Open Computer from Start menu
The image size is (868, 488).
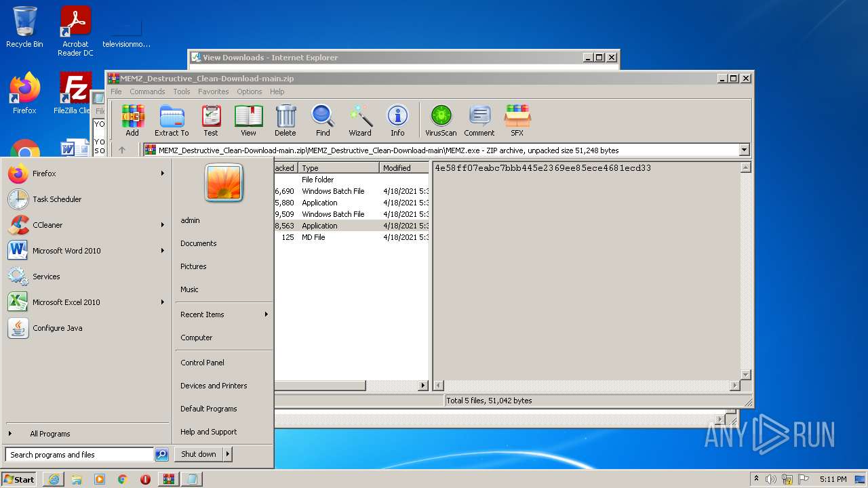(197, 338)
